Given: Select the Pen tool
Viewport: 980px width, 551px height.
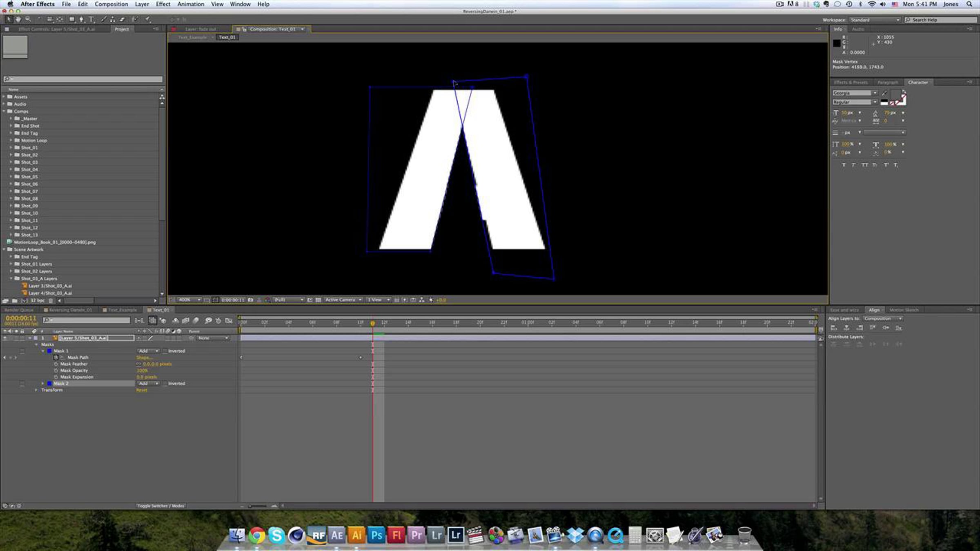Looking at the screenshot, I should click(82, 19).
